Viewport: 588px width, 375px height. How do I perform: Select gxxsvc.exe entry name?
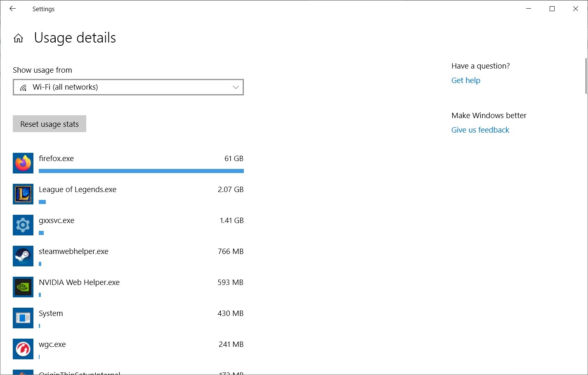[57, 221]
